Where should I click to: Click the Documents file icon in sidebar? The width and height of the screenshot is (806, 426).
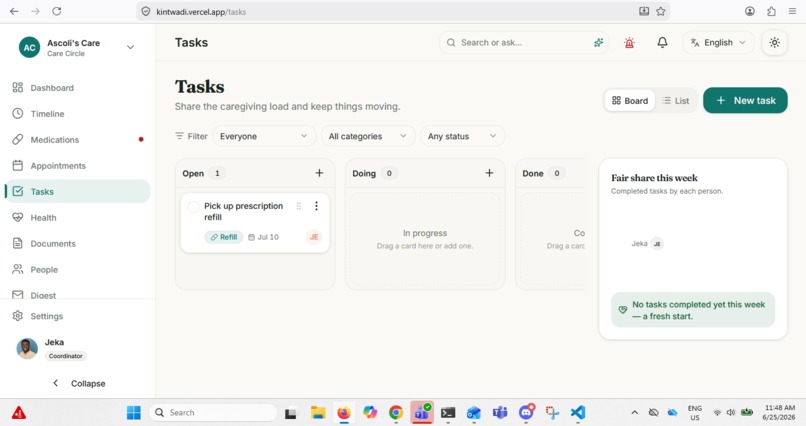tap(17, 243)
